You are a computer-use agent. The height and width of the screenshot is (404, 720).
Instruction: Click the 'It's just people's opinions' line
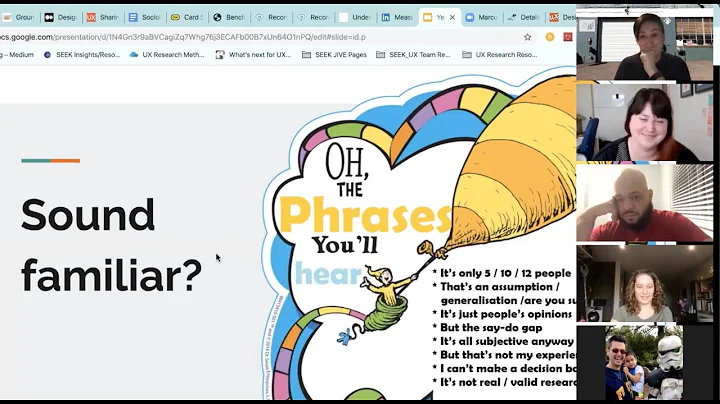tap(502, 314)
